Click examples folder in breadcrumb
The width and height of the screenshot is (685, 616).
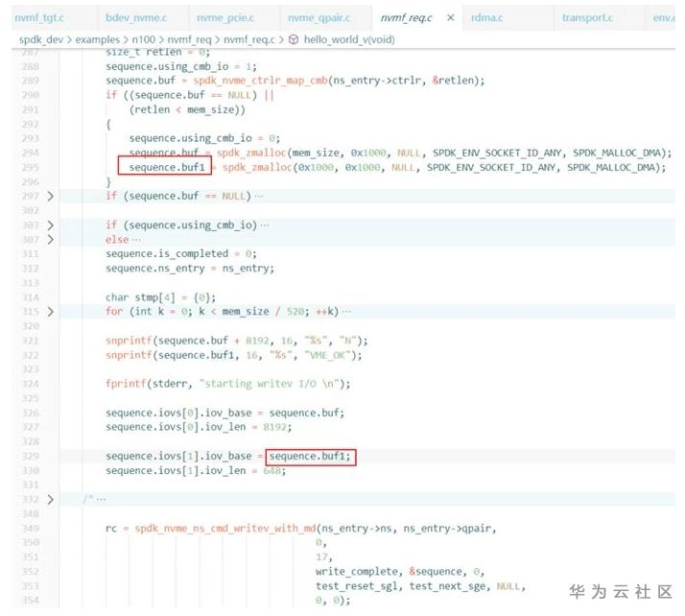point(98,39)
